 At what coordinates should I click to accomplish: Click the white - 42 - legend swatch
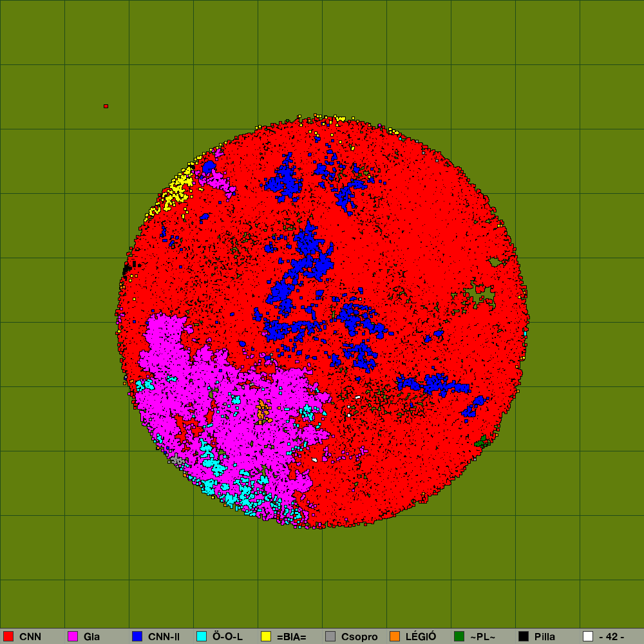click(588, 636)
